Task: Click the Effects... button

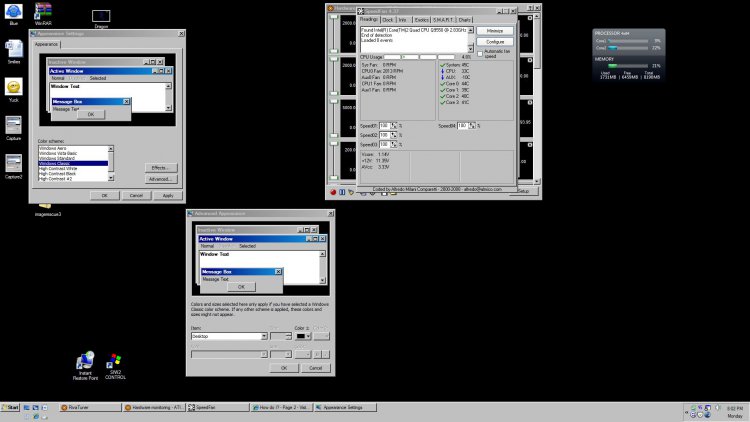Action: tap(161, 168)
